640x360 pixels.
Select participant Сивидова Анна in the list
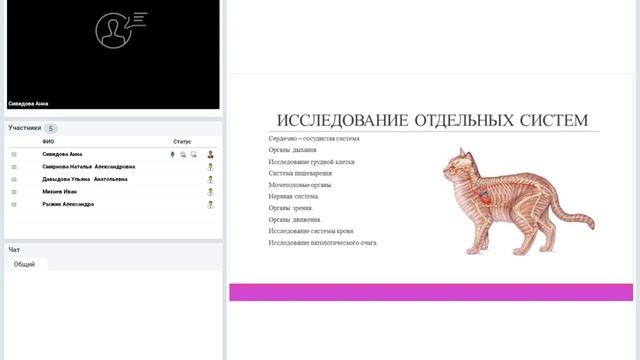pyautogui.click(x=62, y=154)
